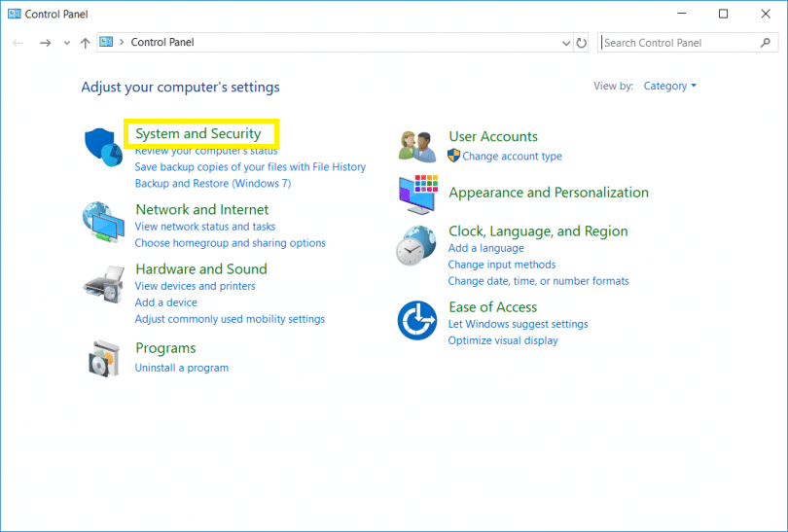The image size is (788, 532).
Task: Open Ease of Access category
Action: coord(492,307)
